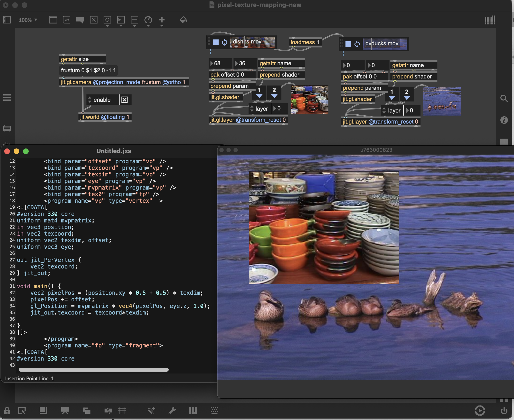Click the wrench debug icon
This screenshot has height=420, width=514.
172,411
